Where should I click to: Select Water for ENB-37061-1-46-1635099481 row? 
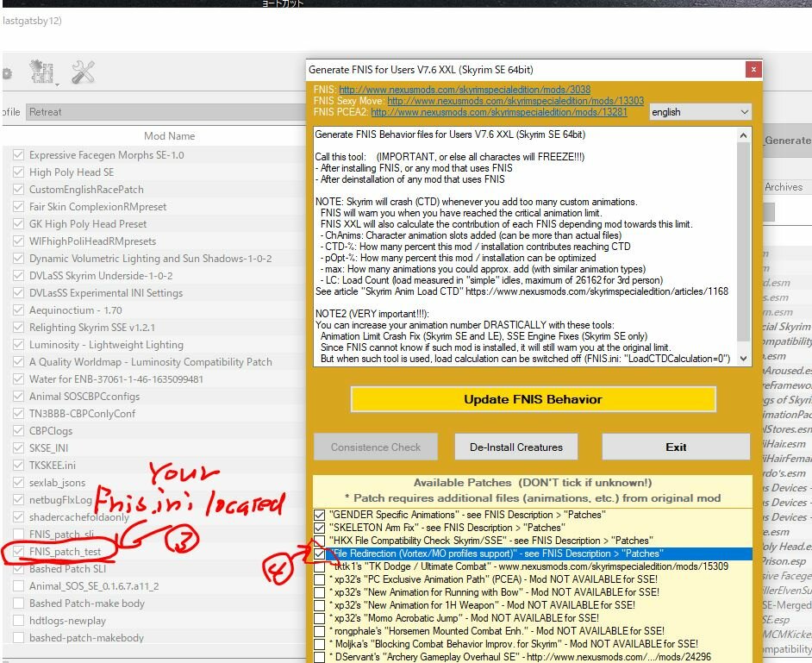tap(155, 378)
